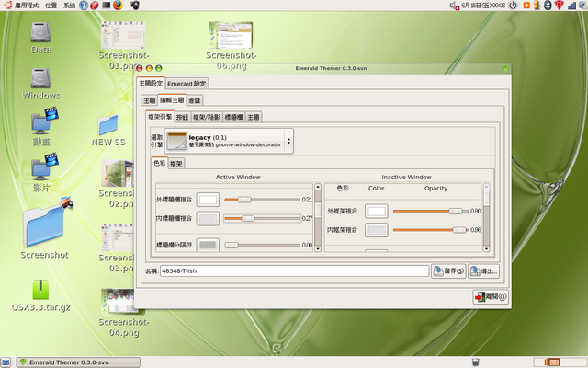Select the 框架/陰影 frame shadow tab
The image size is (588, 368).
coord(206,117)
